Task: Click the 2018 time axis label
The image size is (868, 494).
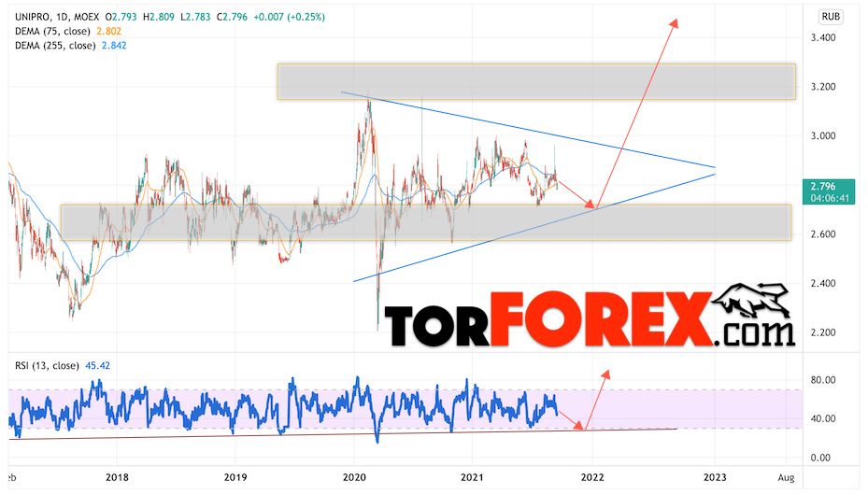Action: (x=117, y=477)
